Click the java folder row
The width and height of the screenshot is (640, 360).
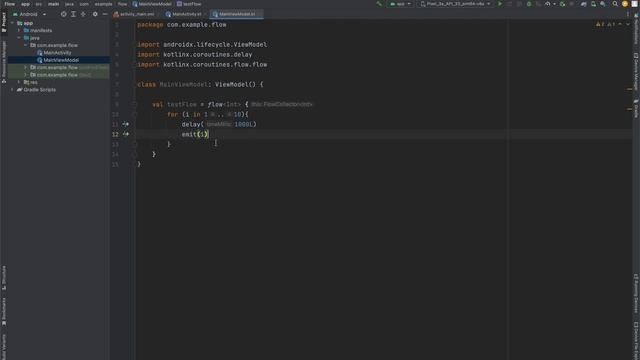point(58,38)
